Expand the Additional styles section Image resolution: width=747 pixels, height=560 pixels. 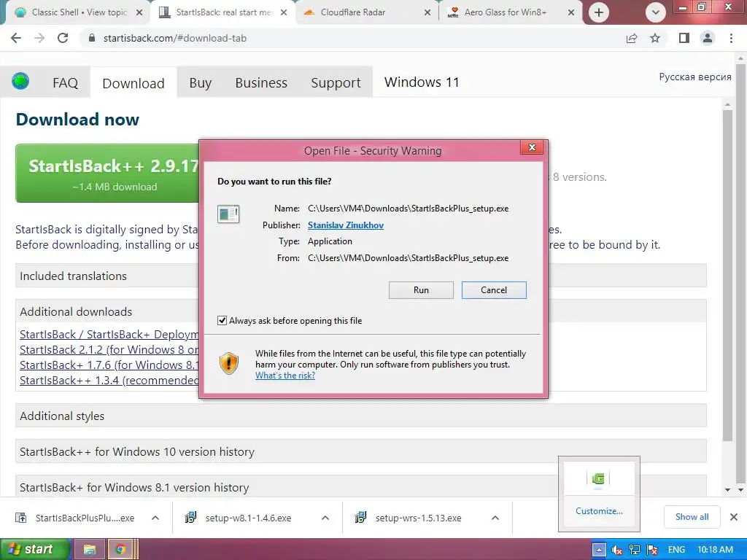[360, 416]
